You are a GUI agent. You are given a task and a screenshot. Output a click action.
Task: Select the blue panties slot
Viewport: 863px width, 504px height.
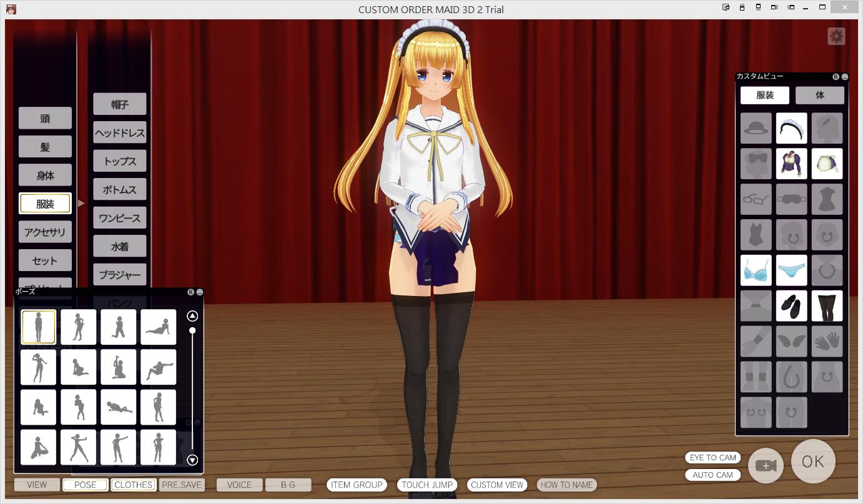click(x=792, y=270)
